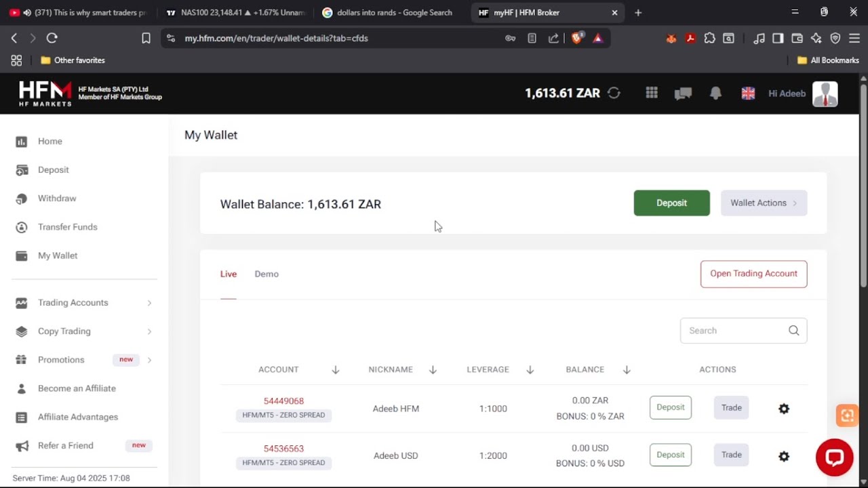Click the green wallet Deposit button
Screen dimensions: 868x488
[671, 203]
